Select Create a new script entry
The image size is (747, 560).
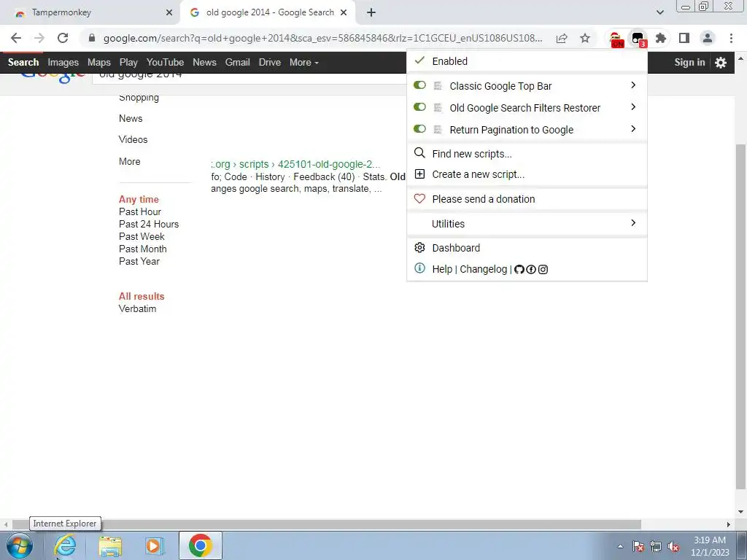click(x=527, y=175)
